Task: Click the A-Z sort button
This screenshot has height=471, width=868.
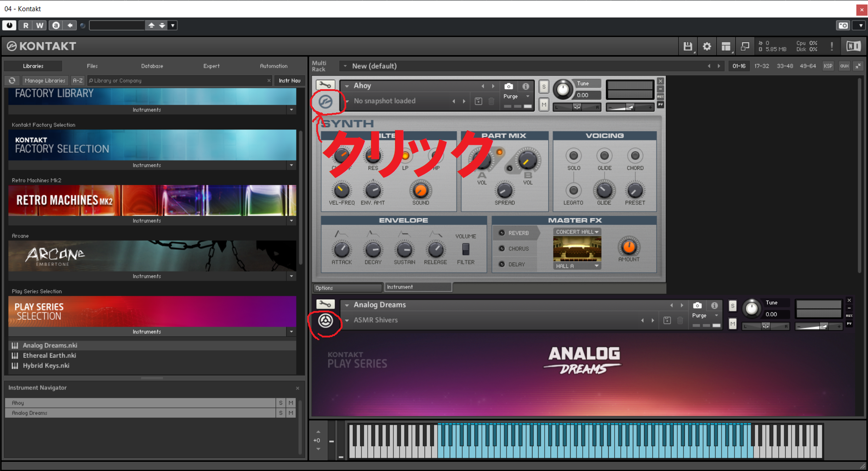Action: point(78,80)
